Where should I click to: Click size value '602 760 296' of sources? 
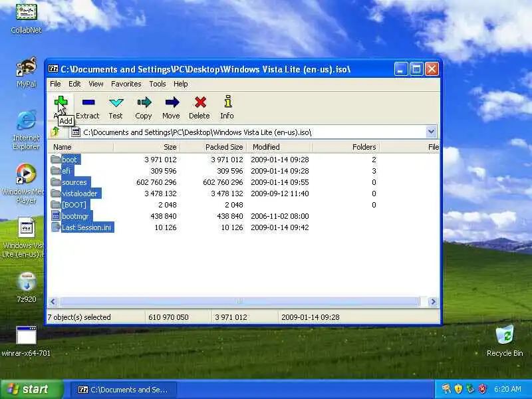(156, 182)
